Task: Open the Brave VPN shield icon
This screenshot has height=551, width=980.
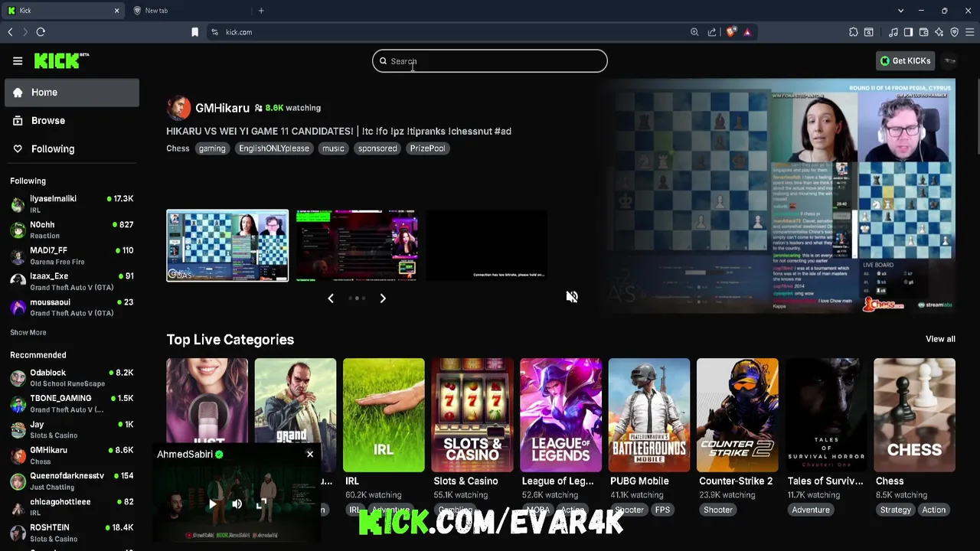Action: pos(954,32)
